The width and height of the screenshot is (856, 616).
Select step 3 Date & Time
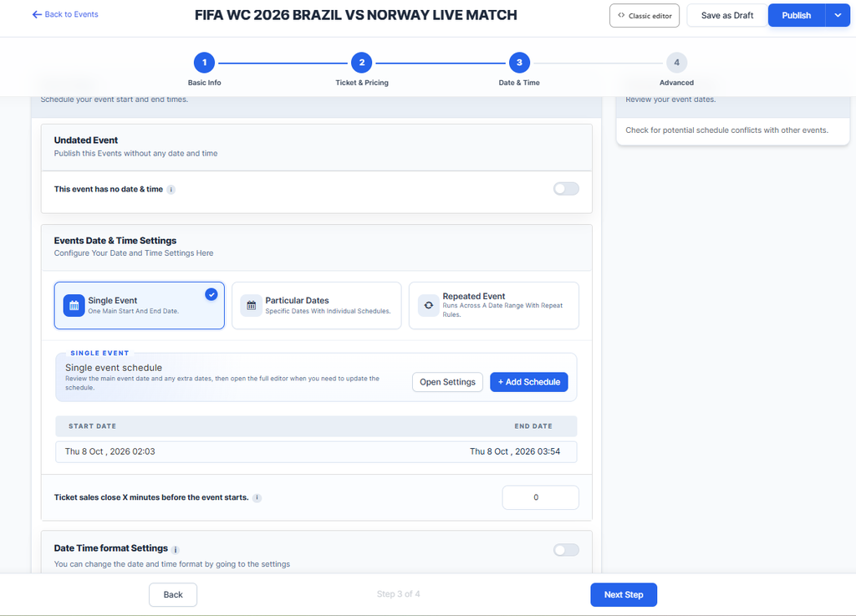519,63
